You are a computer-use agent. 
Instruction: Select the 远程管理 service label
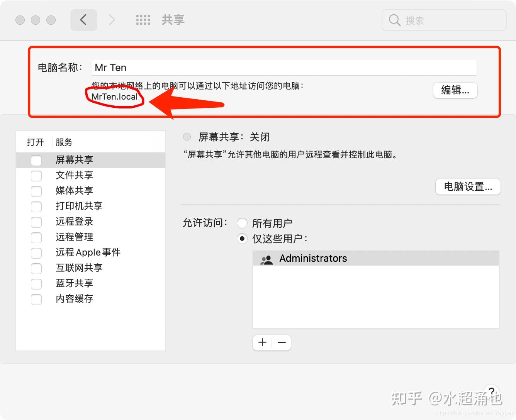tap(75, 237)
